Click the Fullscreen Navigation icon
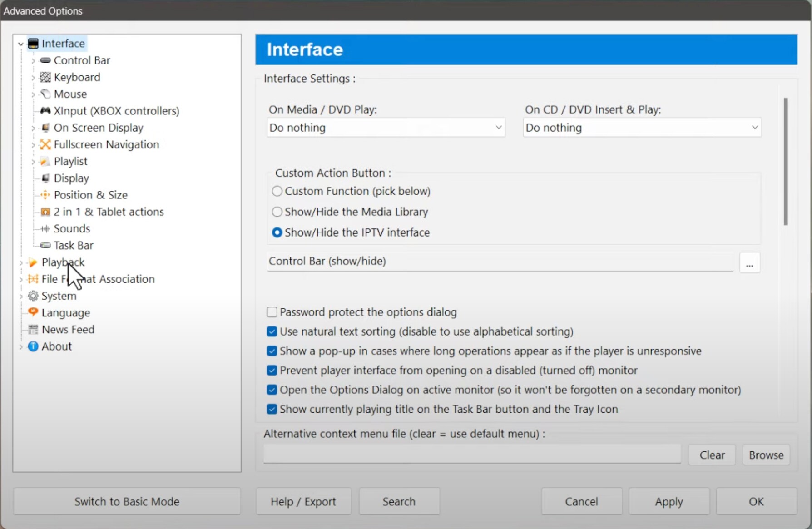The height and width of the screenshot is (529, 812). [x=45, y=144]
